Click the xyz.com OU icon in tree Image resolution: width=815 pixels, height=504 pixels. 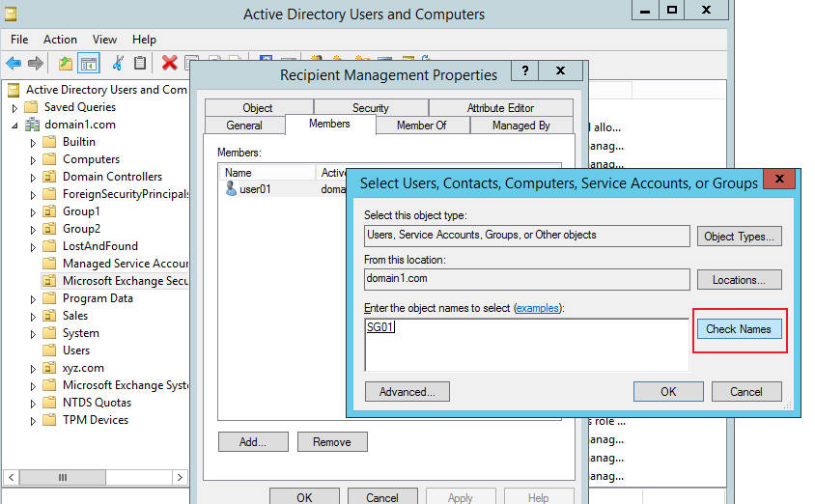[x=49, y=368]
